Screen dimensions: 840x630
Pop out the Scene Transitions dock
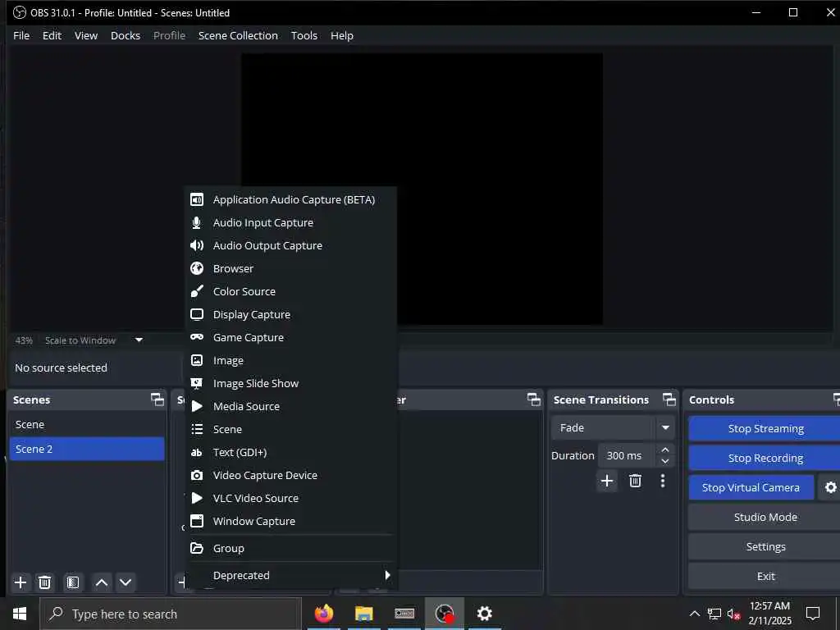(669, 399)
